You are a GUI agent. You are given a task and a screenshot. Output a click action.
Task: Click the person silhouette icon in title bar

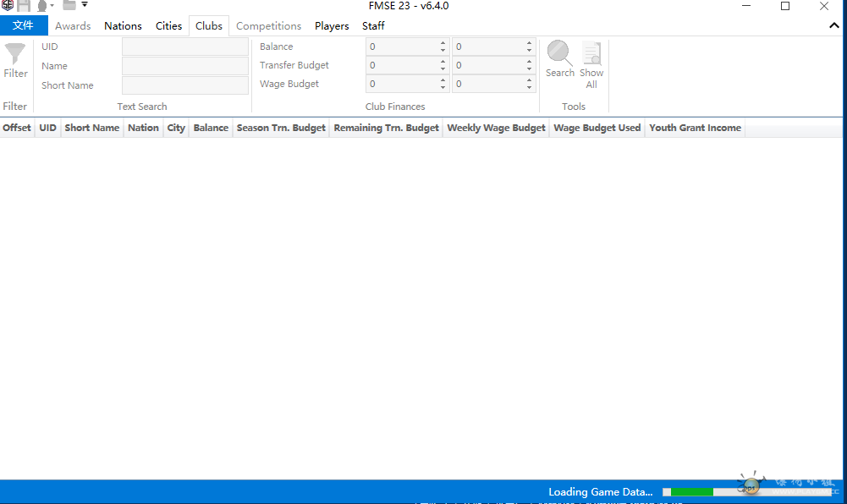(x=41, y=6)
